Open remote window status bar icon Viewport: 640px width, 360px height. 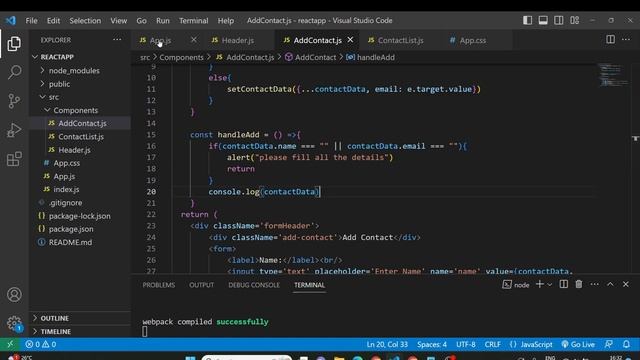[x=10, y=344]
